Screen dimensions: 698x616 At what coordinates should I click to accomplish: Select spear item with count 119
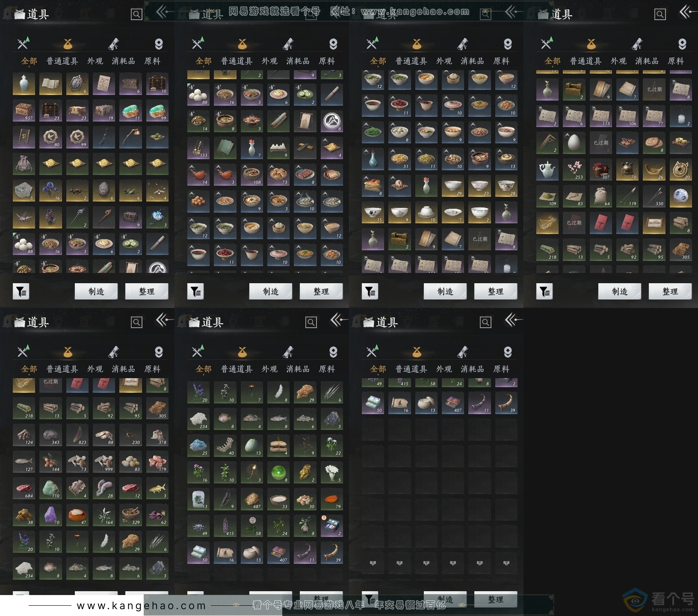(x=627, y=196)
